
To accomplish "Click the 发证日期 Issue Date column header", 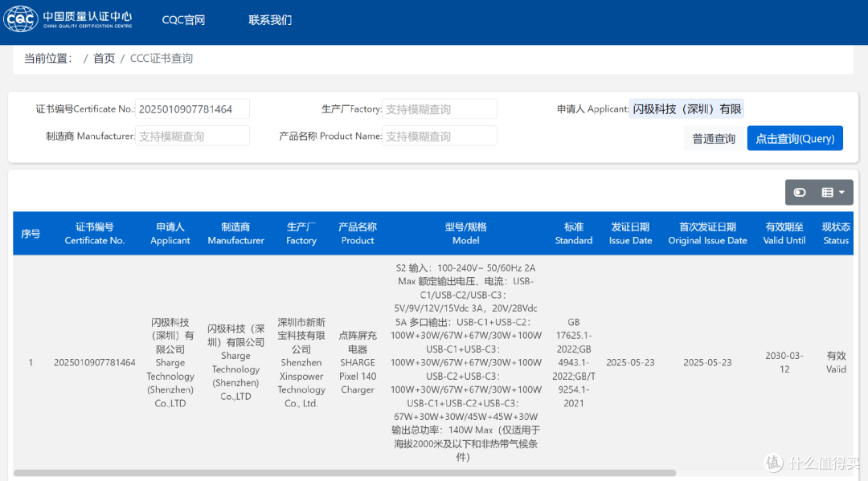I will 630,234.
